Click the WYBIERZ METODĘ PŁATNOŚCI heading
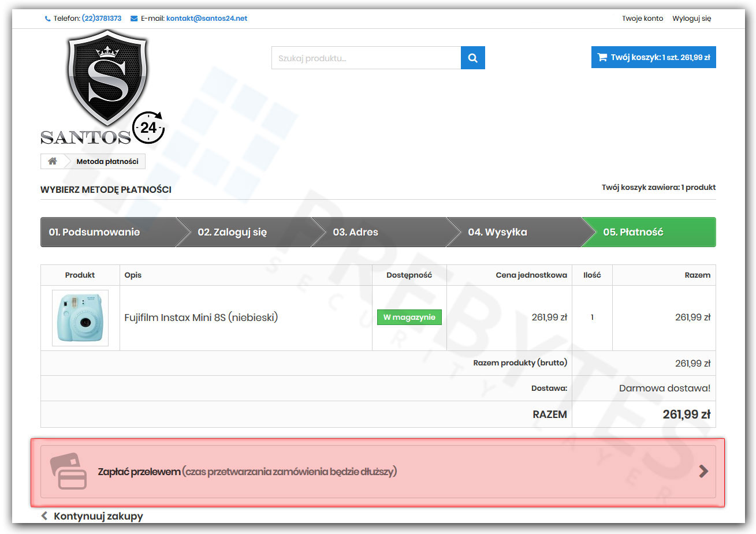 pos(106,190)
